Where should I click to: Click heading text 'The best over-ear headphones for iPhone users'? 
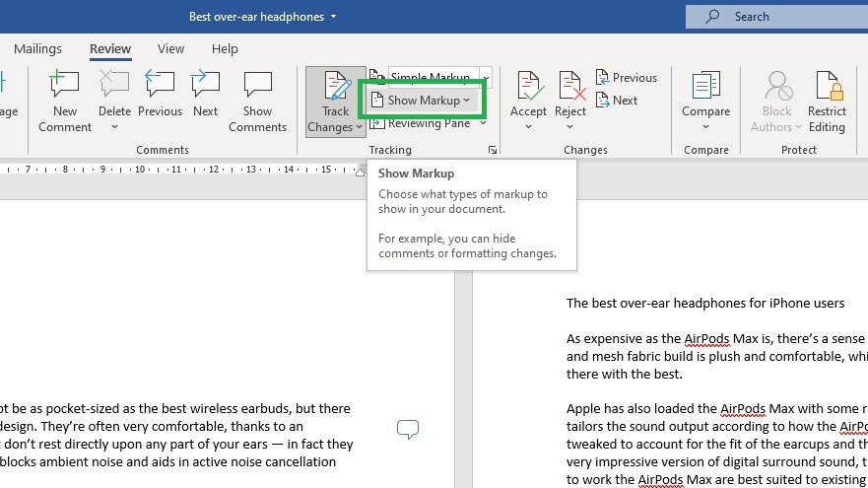point(705,303)
